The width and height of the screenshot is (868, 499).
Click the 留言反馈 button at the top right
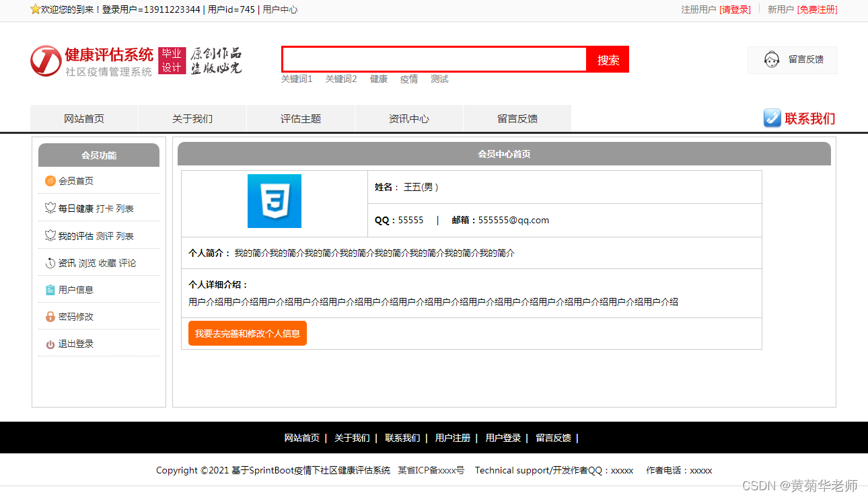pos(793,60)
